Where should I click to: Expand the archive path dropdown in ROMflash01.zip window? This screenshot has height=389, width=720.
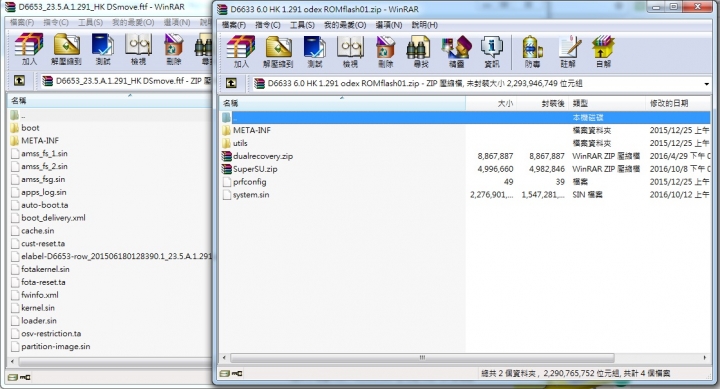click(x=706, y=84)
